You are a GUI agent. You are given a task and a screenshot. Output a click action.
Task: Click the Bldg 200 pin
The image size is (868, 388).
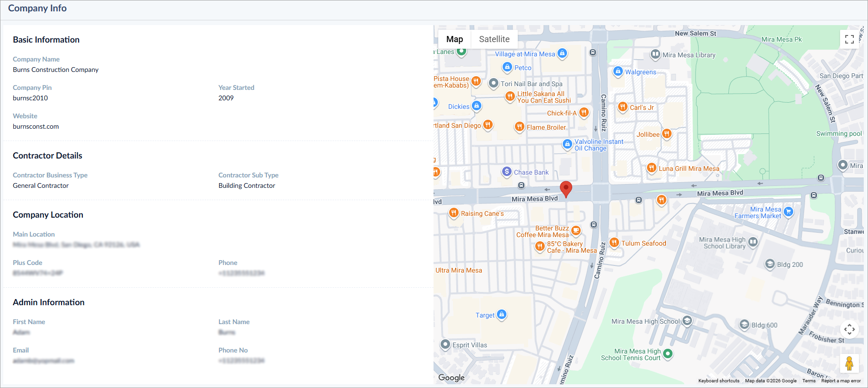(x=770, y=264)
